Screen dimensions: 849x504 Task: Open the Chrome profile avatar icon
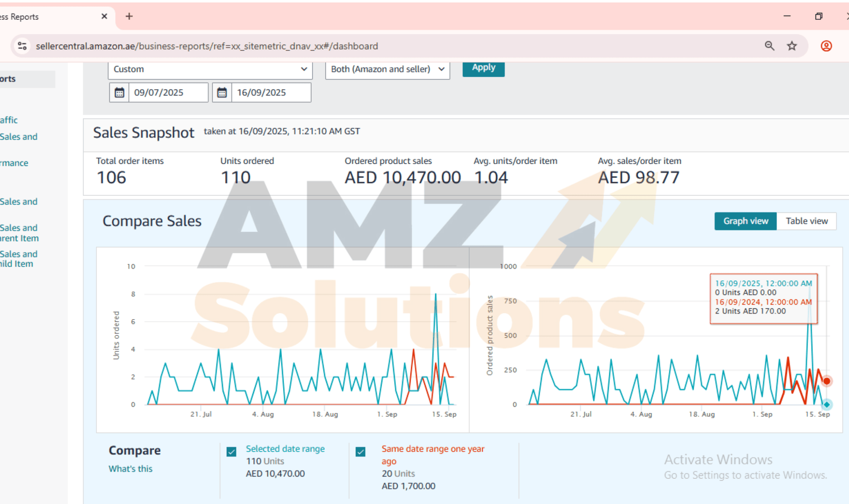(x=826, y=46)
